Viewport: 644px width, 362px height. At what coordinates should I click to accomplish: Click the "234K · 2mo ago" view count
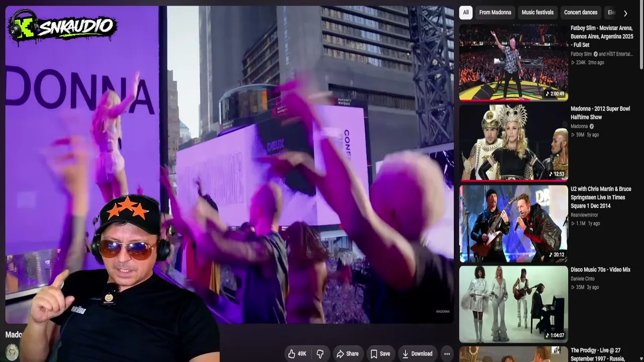pos(588,62)
